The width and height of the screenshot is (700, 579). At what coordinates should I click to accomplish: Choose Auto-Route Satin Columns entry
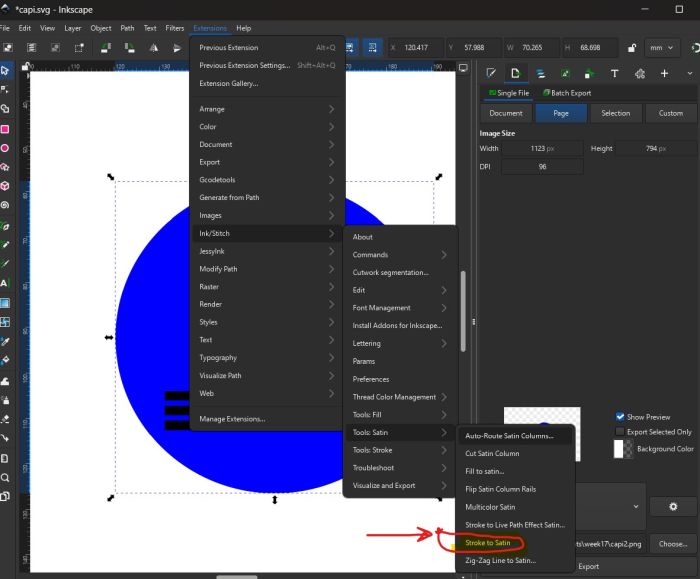tap(514, 436)
